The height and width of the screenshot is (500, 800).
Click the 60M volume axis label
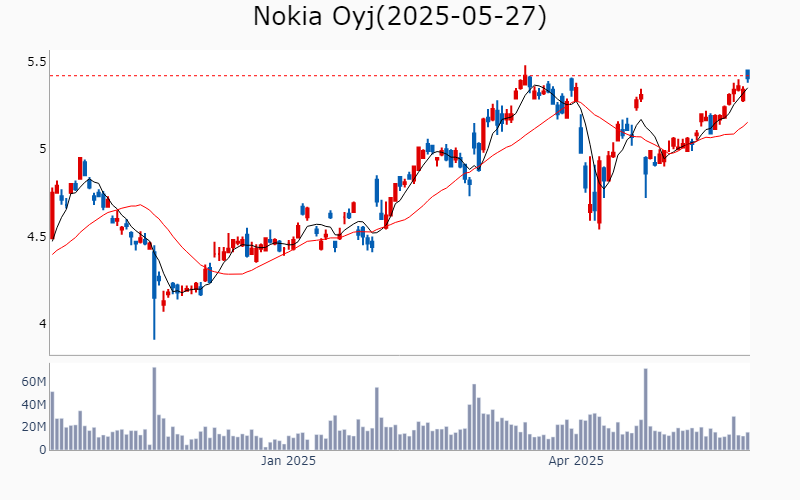(34, 382)
